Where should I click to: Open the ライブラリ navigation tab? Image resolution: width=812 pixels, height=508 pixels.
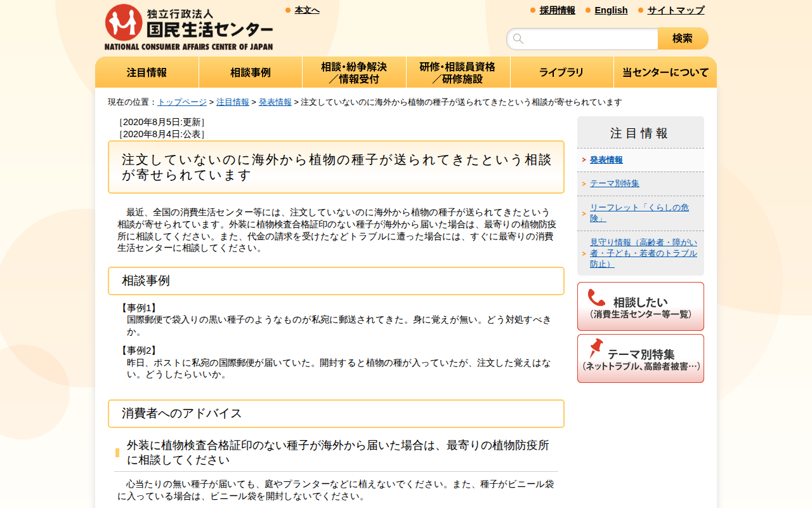(x=561, y=72)
